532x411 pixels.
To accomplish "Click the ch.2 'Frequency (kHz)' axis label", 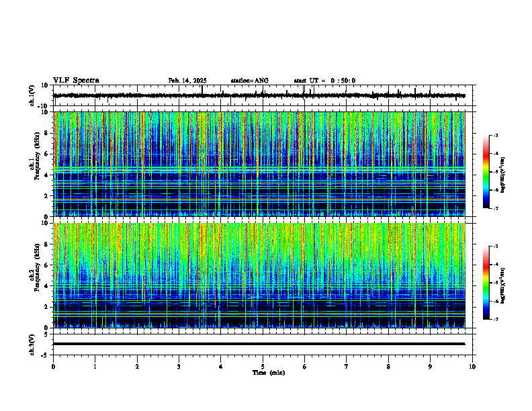I will (37, 267).
